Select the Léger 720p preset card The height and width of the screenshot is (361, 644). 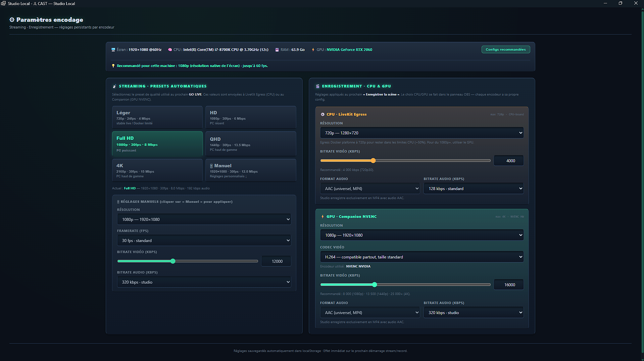(157, 117)
